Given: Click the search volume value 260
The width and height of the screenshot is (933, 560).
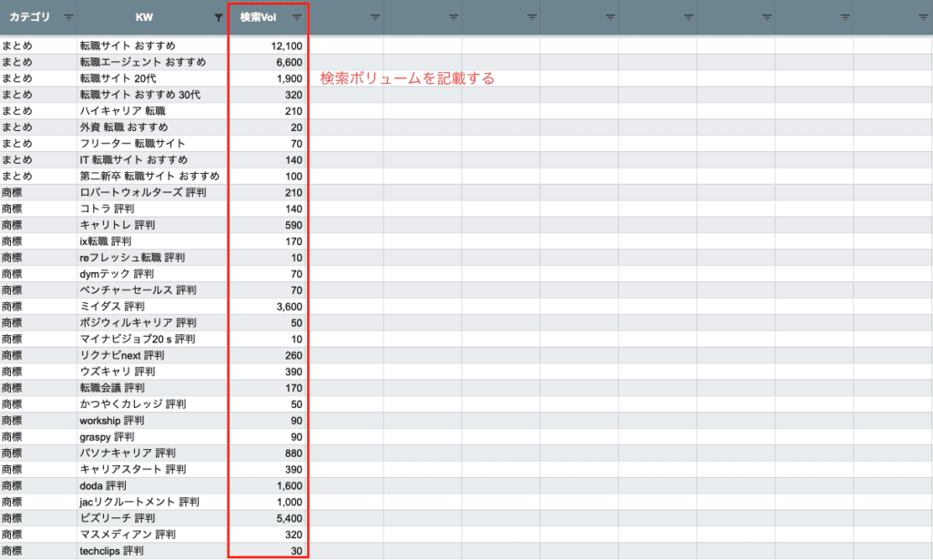Looking at the screenshot, I should pos(293,355).
